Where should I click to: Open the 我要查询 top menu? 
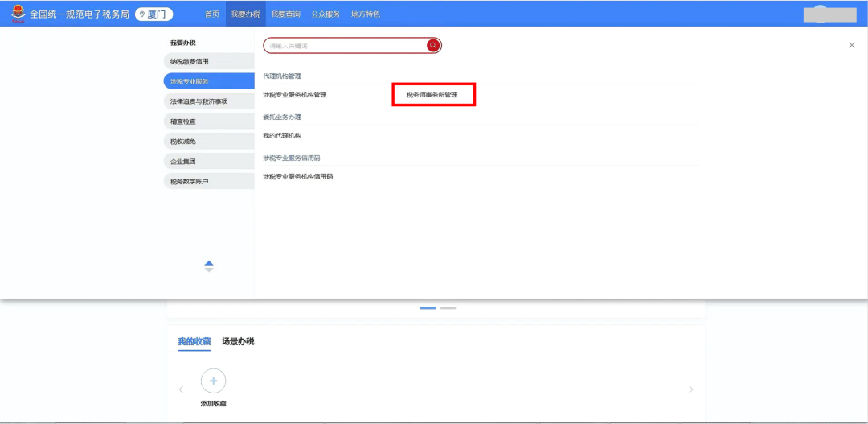285,14
